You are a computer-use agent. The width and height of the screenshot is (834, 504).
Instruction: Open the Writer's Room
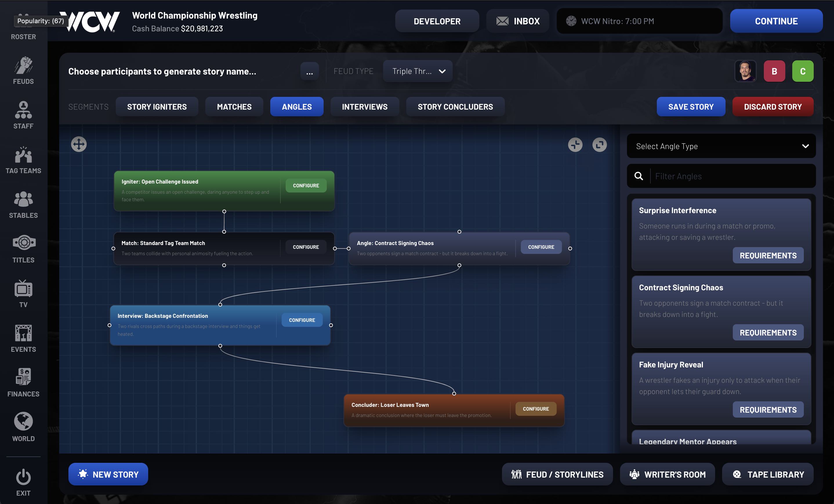667,474
